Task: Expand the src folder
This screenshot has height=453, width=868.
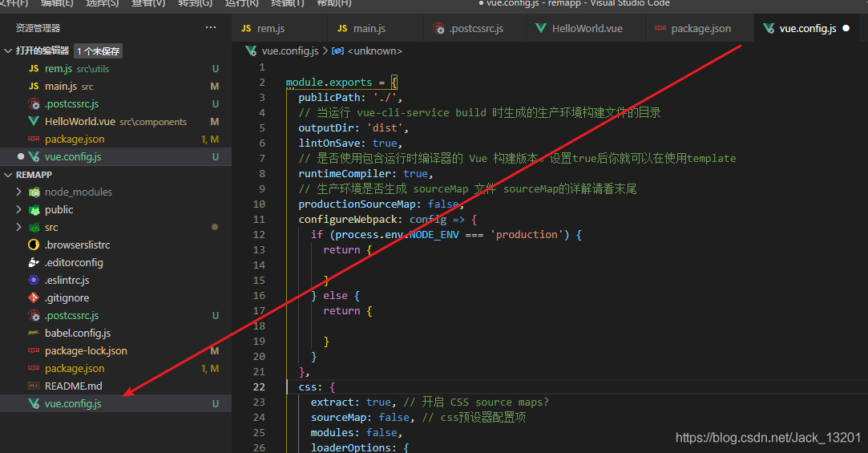Action: pyautogui.click(x=19, y=228)
